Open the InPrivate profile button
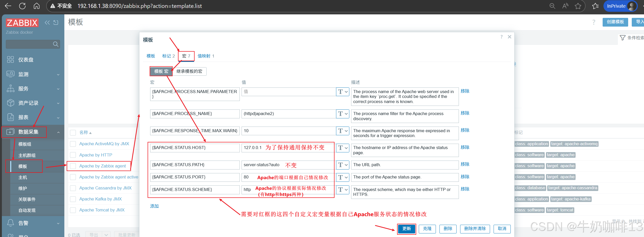 coord(621,6)
